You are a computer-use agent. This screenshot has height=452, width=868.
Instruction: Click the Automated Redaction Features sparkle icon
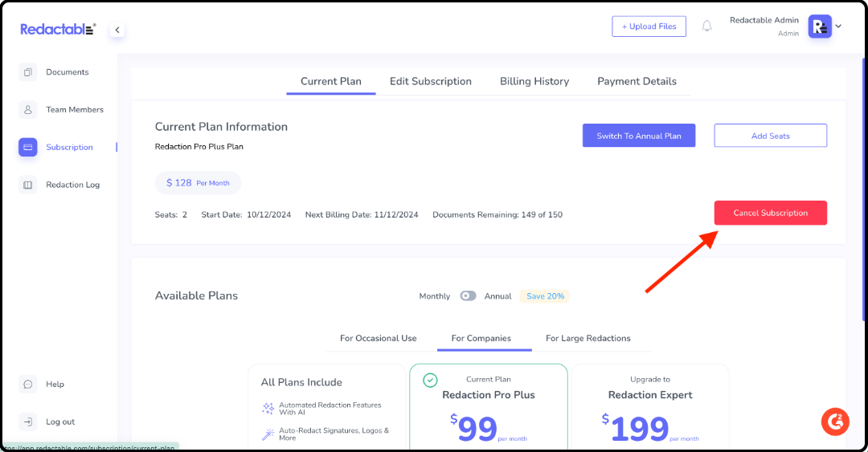click(268, 409)
